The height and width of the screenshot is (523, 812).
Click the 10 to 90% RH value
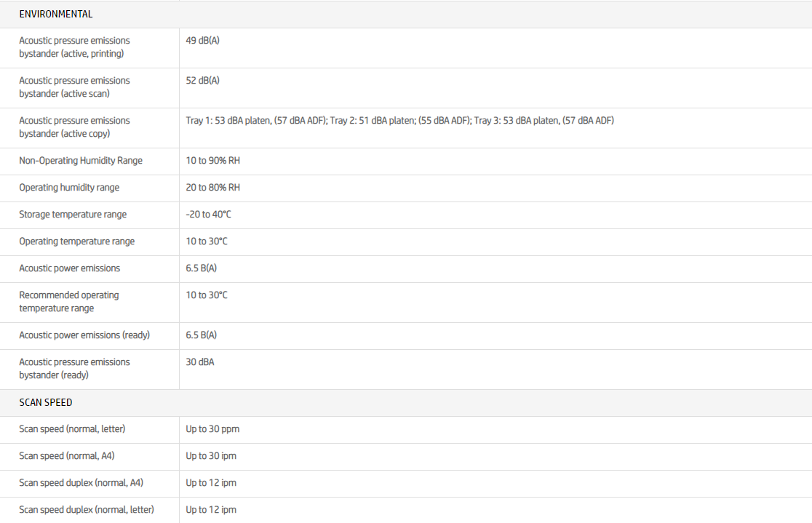pyautogui.click(x=212, y=161)
